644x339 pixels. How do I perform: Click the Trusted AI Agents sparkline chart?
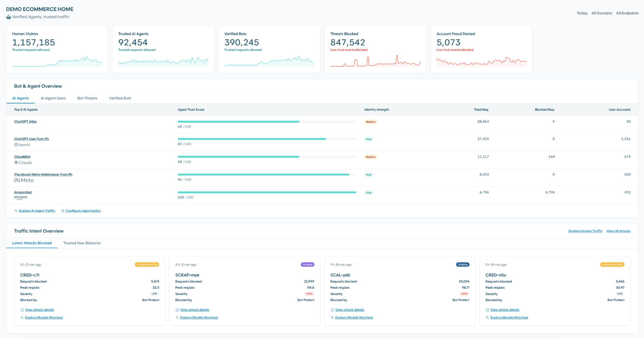163,61
